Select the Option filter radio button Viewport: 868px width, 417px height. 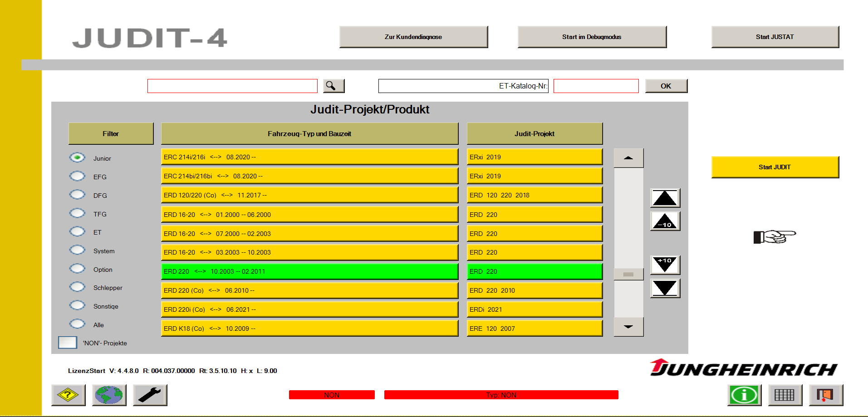click(77, 269)
